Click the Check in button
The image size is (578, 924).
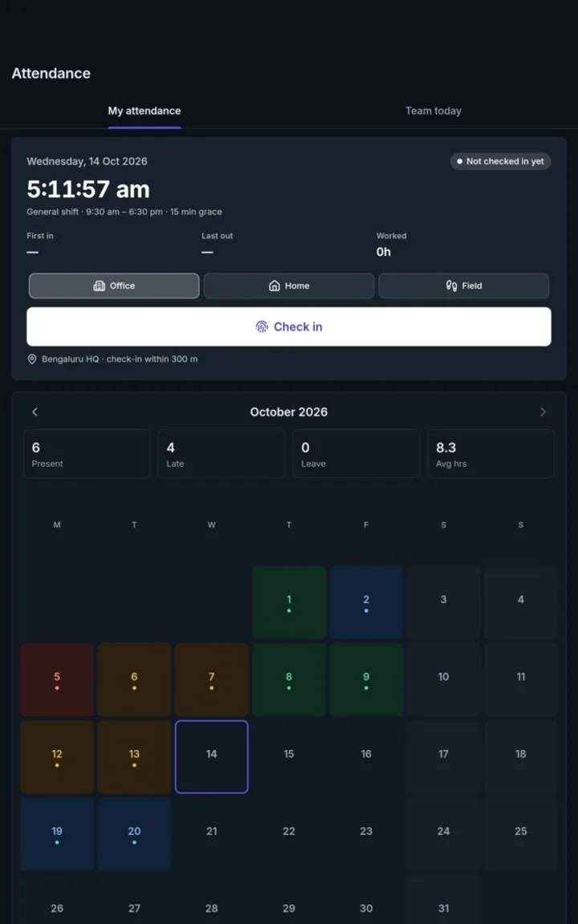coord(289,326)
